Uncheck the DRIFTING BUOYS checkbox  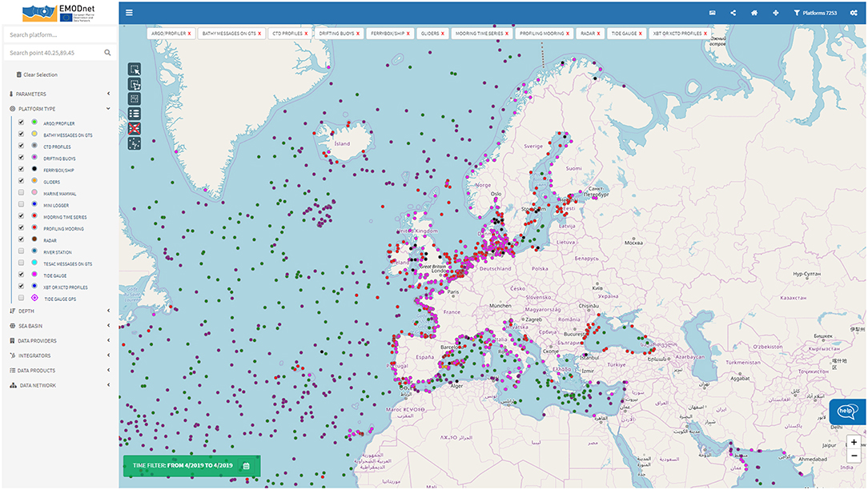pos(21,157)
